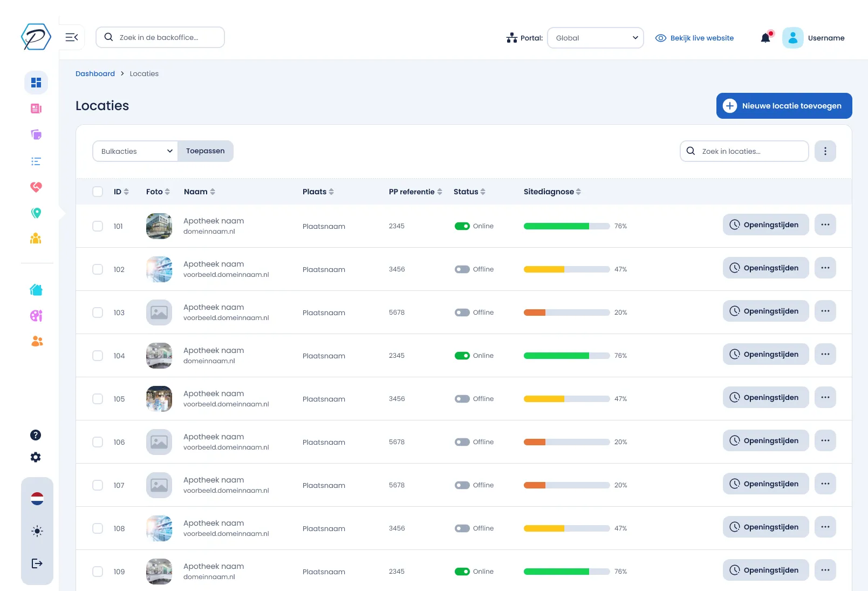Click Nieuwe locatie toevoegen button
The width and height of the screenshot is (868, 591).
coord(784,106)
